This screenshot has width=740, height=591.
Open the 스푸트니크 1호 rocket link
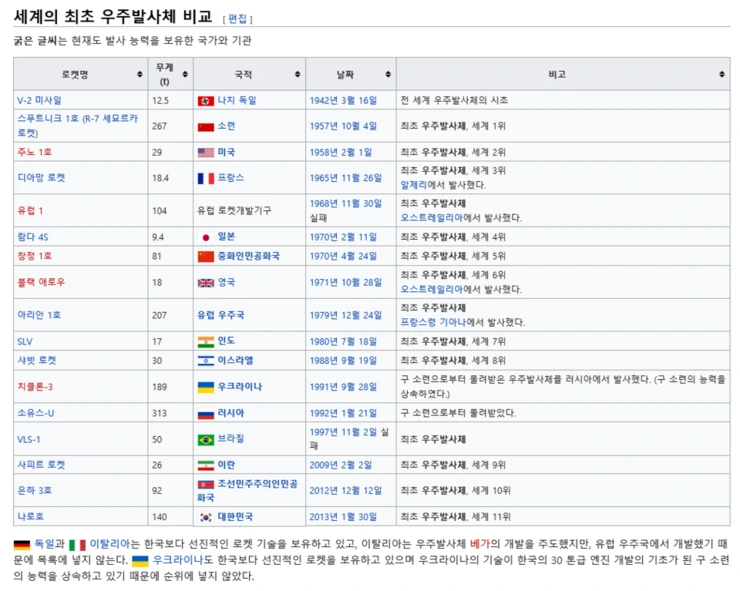pos(78,126)
